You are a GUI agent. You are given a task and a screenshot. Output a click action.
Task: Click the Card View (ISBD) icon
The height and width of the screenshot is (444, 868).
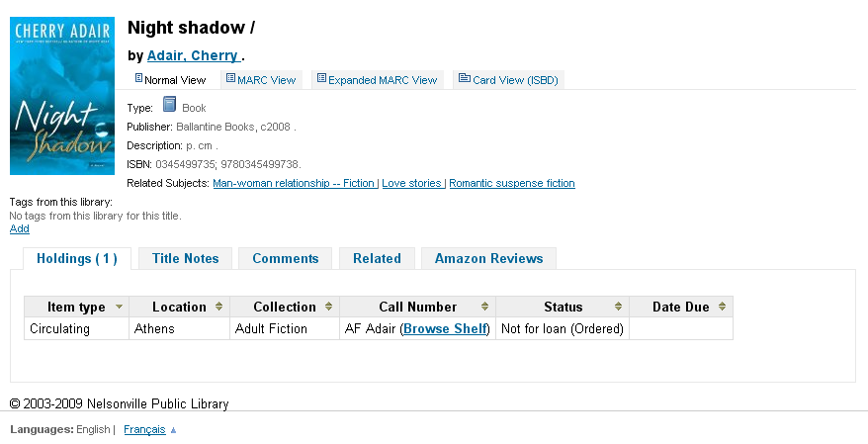(464, 79)
